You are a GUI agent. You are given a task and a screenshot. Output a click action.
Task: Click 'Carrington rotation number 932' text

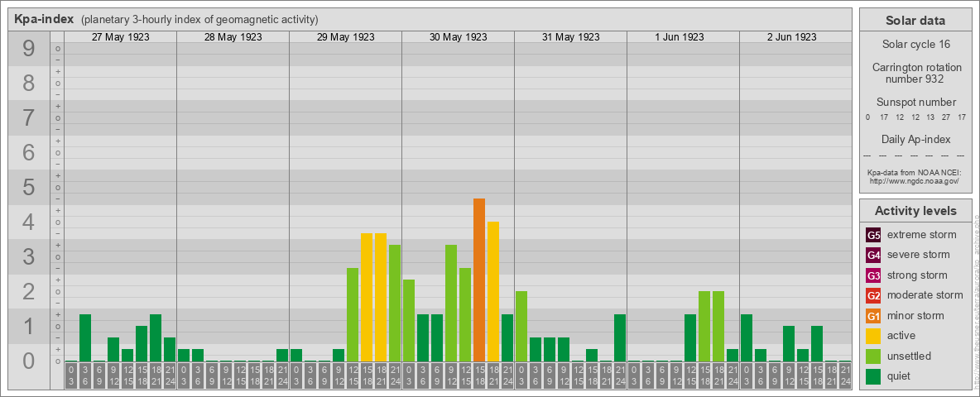tap(915, 73)
